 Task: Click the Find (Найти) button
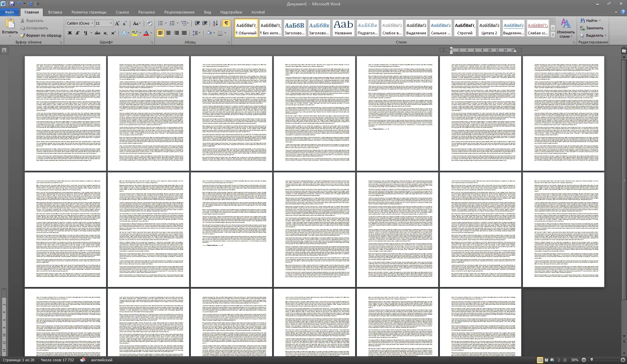tap(589, 21)
